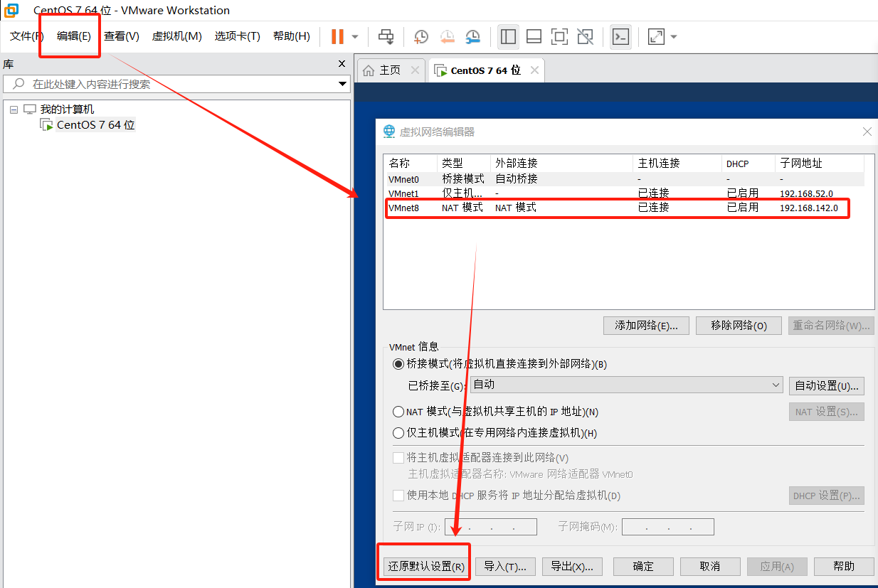
Task: Click the 添加网络(E)... button
Action: pos(646,326)
